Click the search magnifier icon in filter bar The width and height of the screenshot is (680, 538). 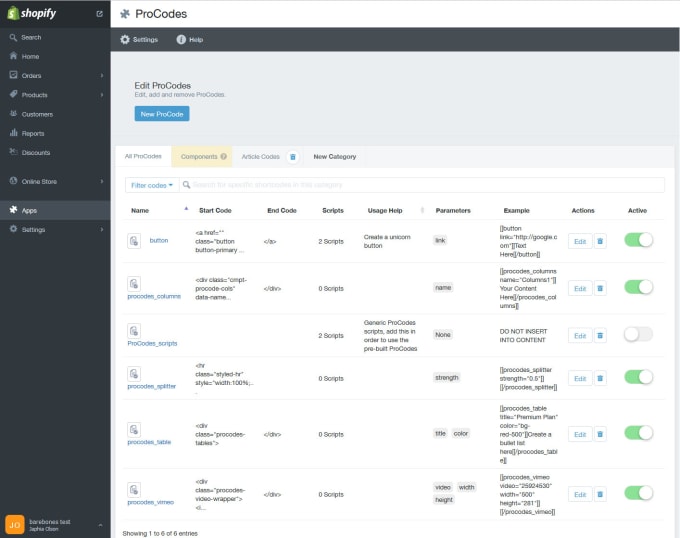pyautogui.click(x=186, y=185)
